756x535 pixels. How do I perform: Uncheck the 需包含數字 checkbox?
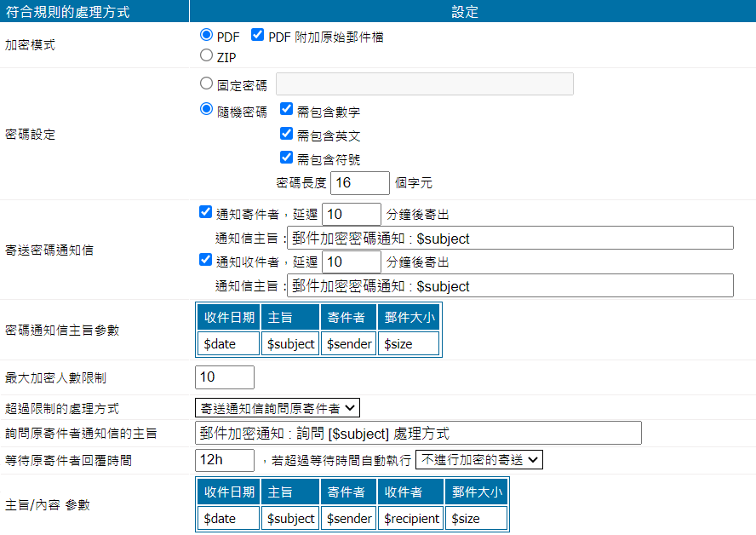(x=287, y=111)
